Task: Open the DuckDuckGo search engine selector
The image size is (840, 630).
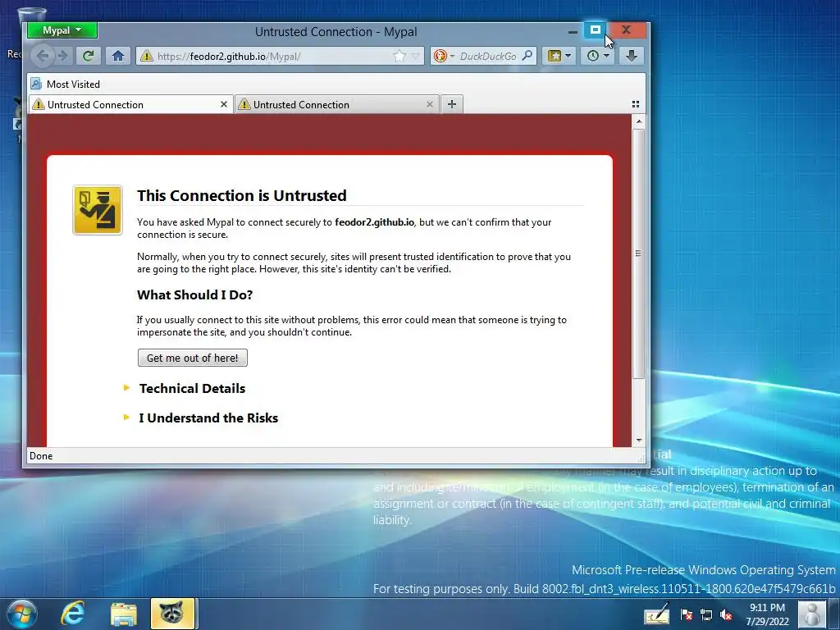Action: pos(444,57)
